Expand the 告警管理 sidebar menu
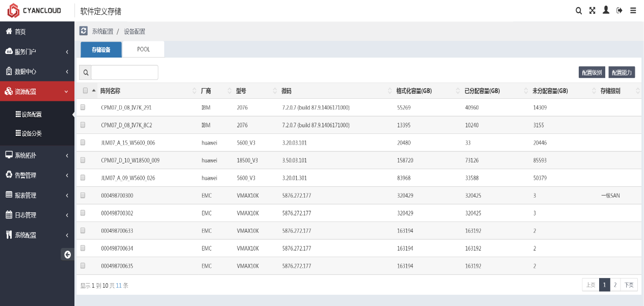The image size is (644, 306). (37, 175)
